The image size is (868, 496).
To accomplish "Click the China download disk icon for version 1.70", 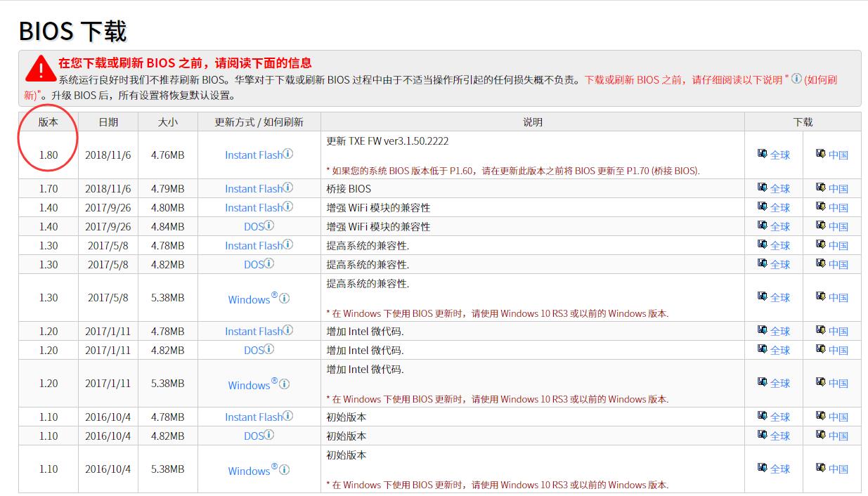I will coord(820,188).
